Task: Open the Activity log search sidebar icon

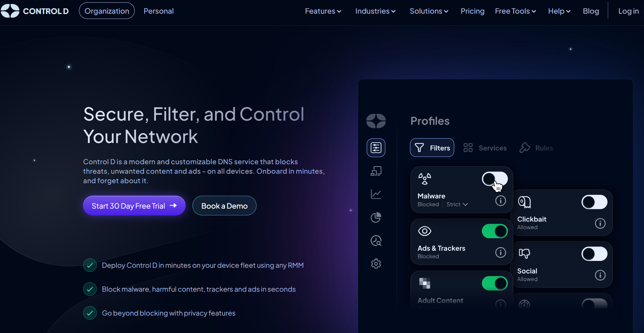Action: pyautogui.click(x=376, y=240)
